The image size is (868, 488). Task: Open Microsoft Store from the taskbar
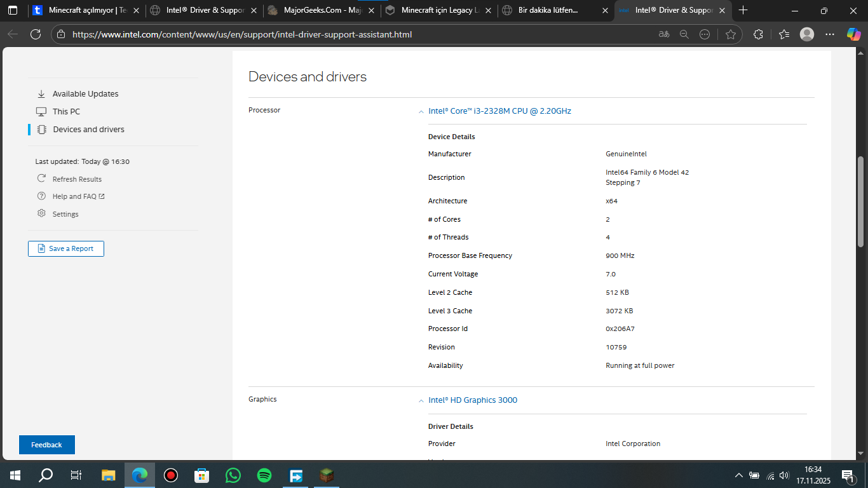(x=201, y=475)
